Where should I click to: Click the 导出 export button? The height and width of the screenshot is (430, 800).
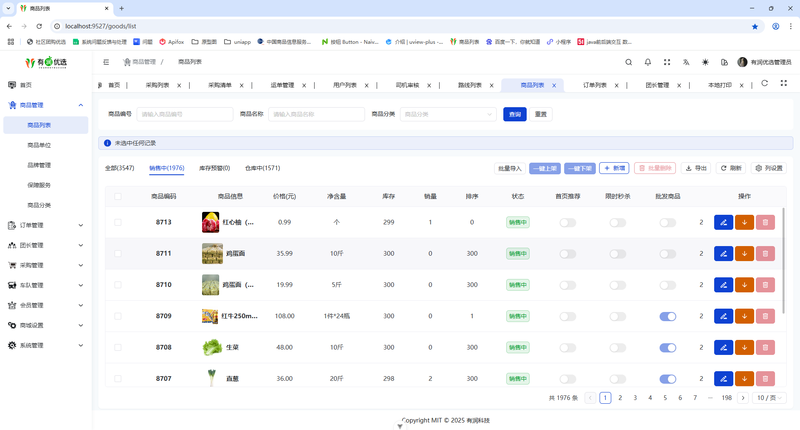click(x=696, y=168)
